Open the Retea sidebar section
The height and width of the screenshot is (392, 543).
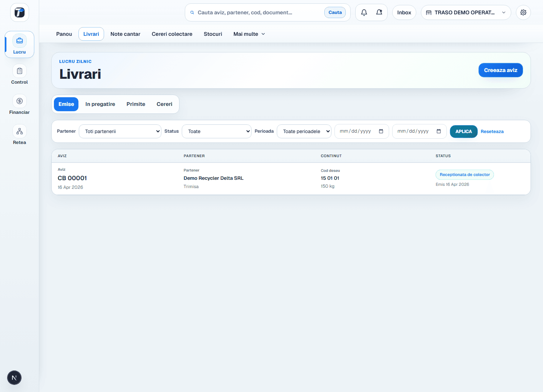tap(20, 135)
